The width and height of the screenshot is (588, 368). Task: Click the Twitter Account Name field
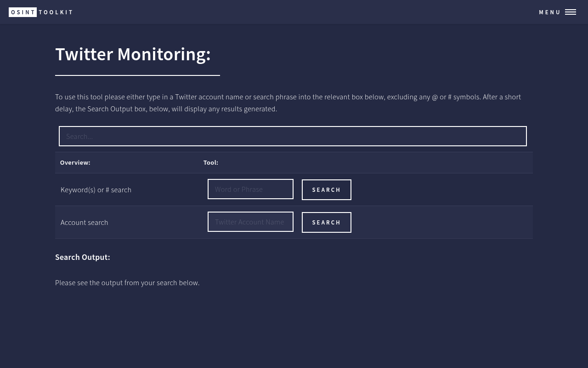250,222
